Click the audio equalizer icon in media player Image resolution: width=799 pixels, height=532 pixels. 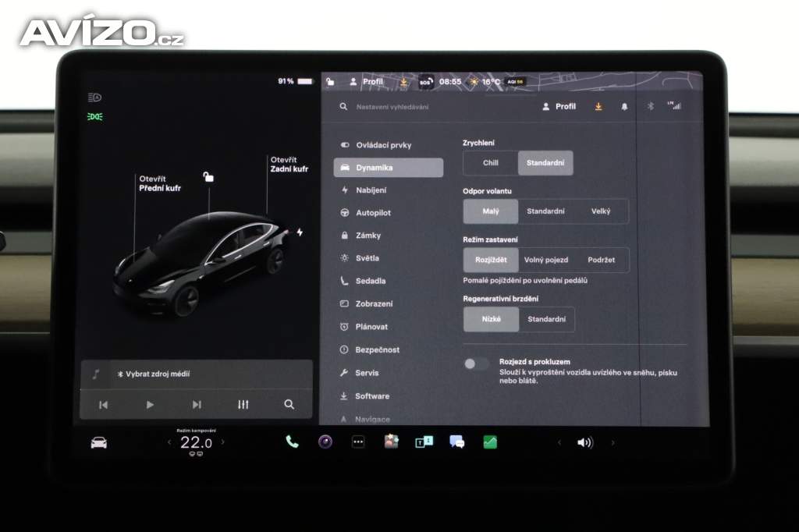[243, 405]
